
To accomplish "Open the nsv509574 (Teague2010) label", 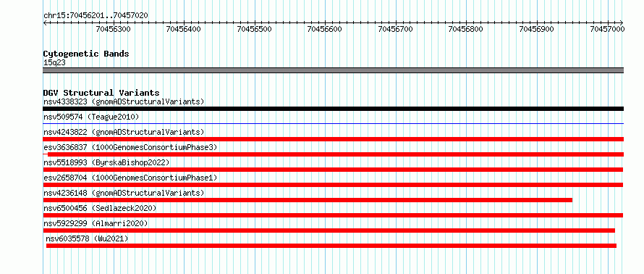I will [x=91, y=117].
